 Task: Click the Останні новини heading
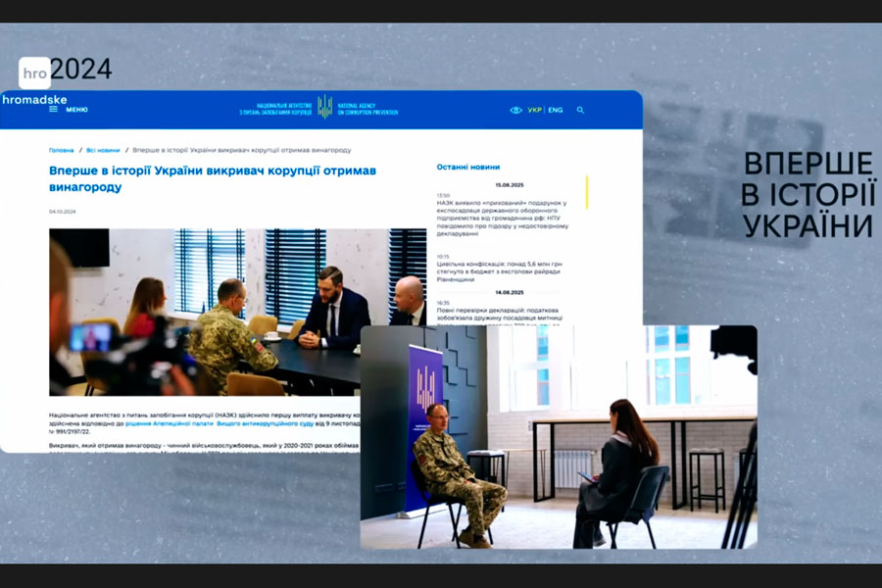pyautogui.click(x=468, y=168)
